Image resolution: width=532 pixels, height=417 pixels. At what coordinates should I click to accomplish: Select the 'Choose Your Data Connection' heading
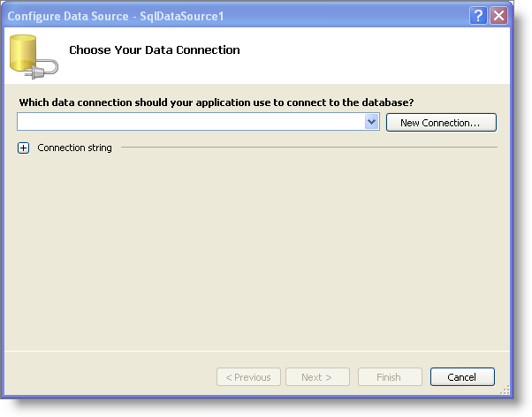coord(155,50)
